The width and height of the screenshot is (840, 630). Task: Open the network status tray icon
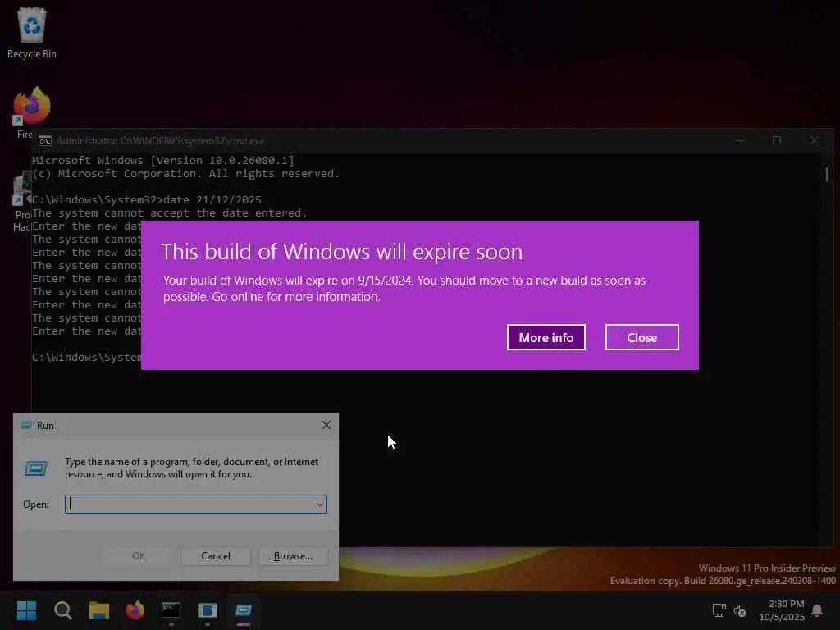[x=719, y=610]
